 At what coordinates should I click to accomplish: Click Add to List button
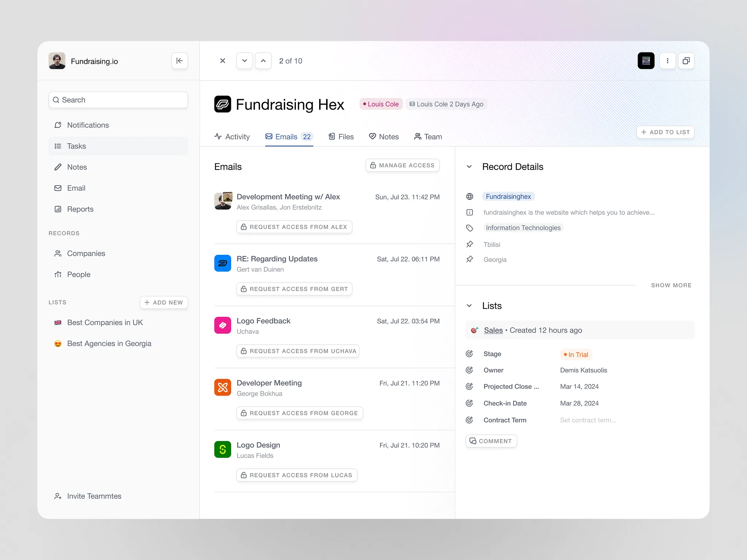pos(665,132)
